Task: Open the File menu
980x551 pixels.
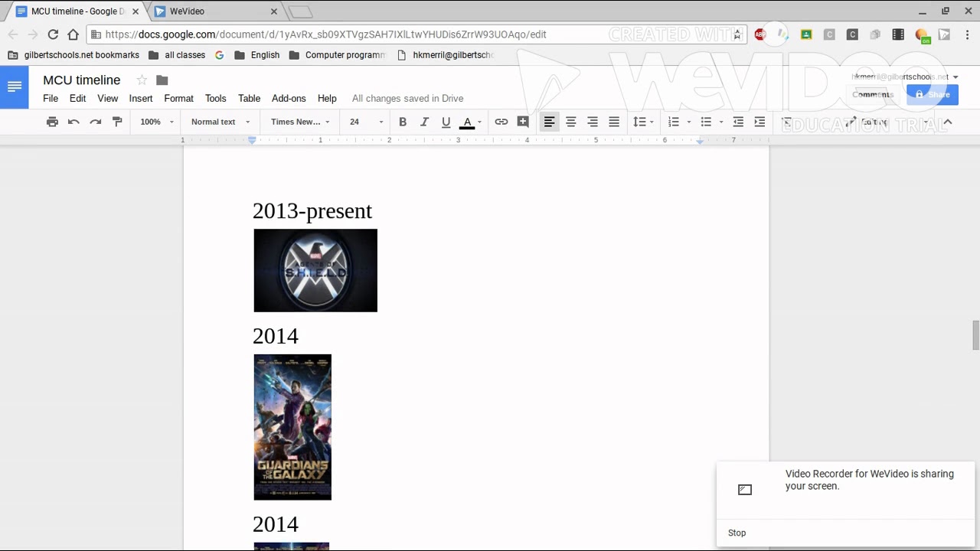Action: pos(51,98)
